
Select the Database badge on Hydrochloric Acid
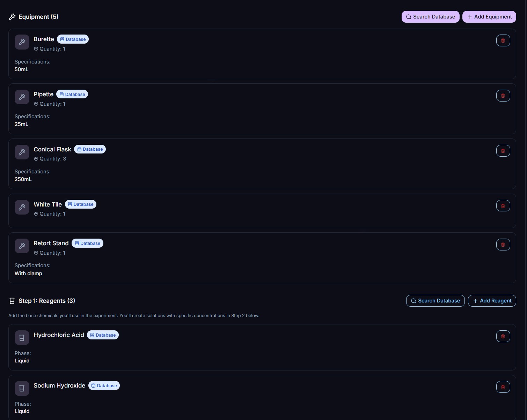(103, 335)
